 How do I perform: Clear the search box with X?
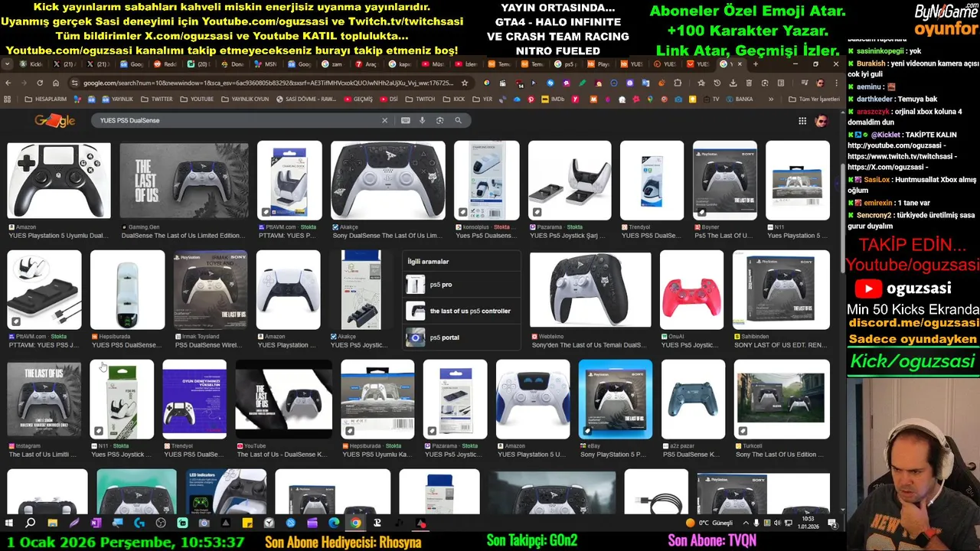[x=384, y=120]
